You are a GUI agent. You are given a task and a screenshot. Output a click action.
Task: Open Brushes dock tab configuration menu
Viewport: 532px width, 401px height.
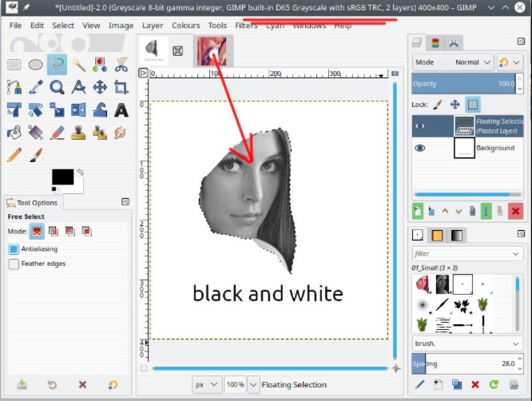tap(521, 234)
